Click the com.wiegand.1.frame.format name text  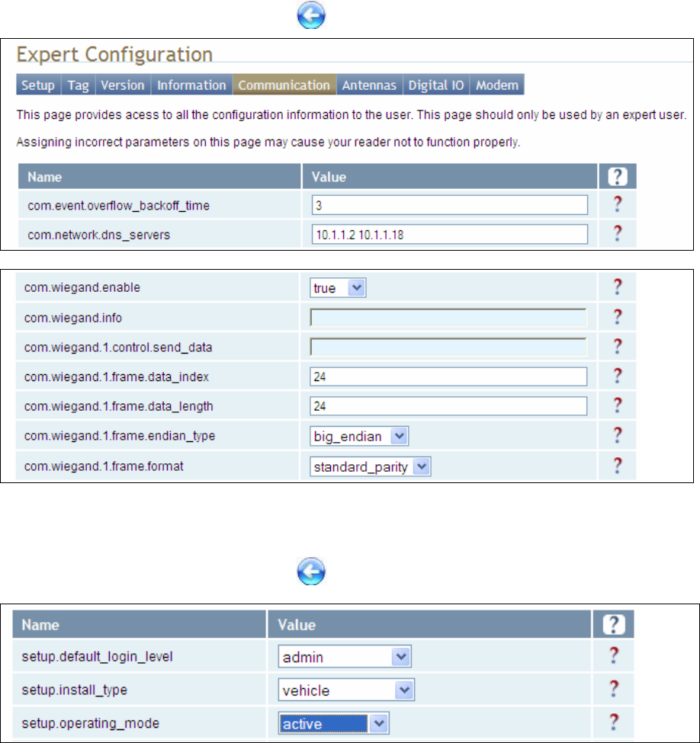(104, 466)
